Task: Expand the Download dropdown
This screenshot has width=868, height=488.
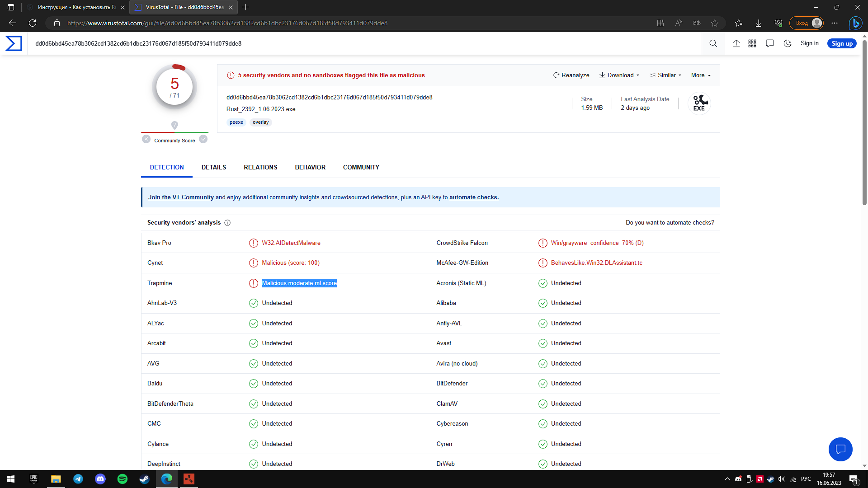Action: (619, 75)
